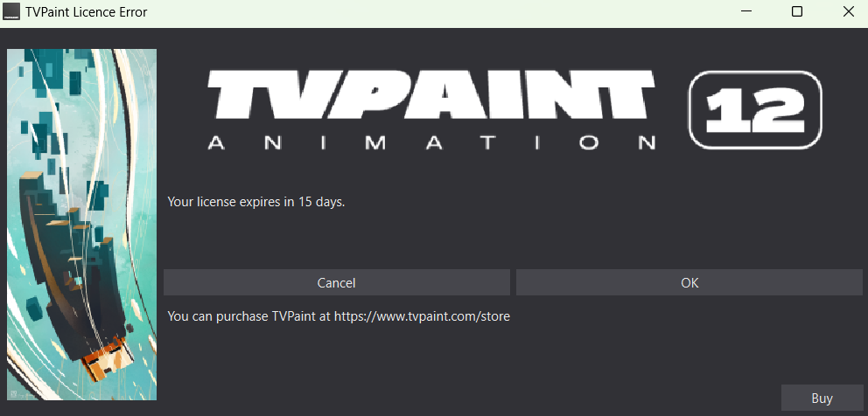
Task: Click the TVPaint icon in title bar
Action: pyautogui.click(x=11, y=11)
